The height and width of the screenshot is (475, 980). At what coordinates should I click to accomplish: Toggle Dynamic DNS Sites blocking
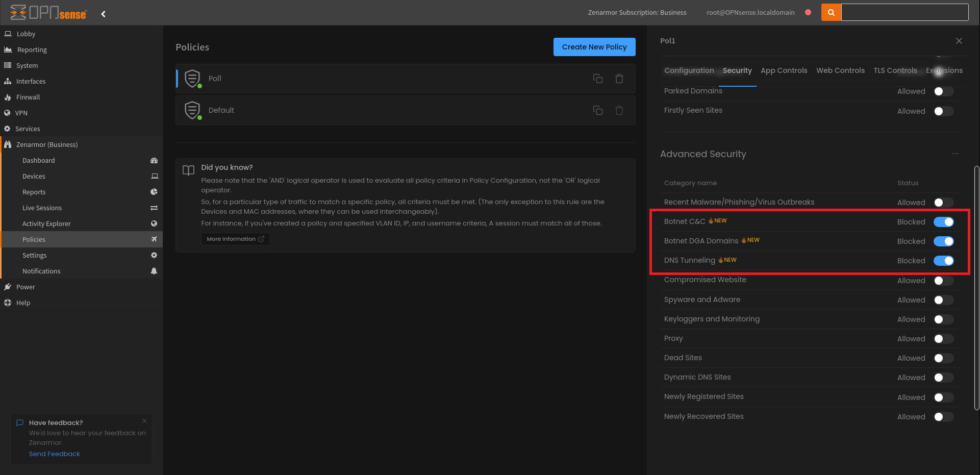click(x=943, y=378)
